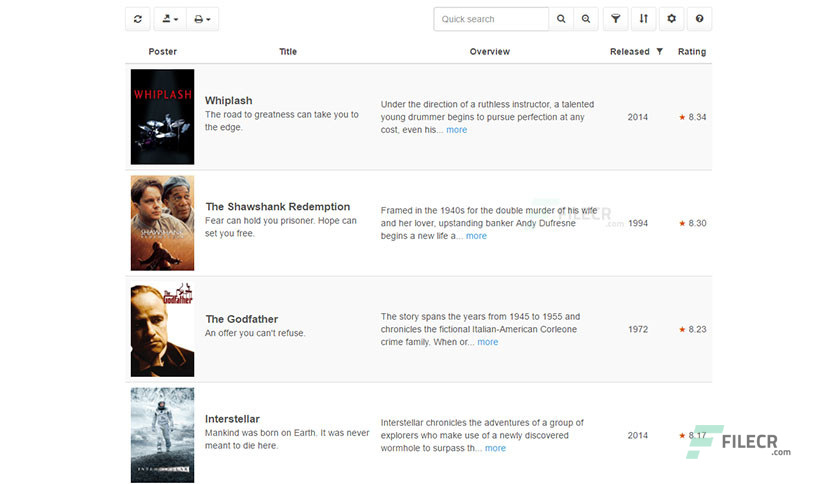Image resolution: width=836 pixels, height=484 pixels.
Task: Open the sort arrows toolbar button
Action: pyautogui.click(x=644, y=19)
